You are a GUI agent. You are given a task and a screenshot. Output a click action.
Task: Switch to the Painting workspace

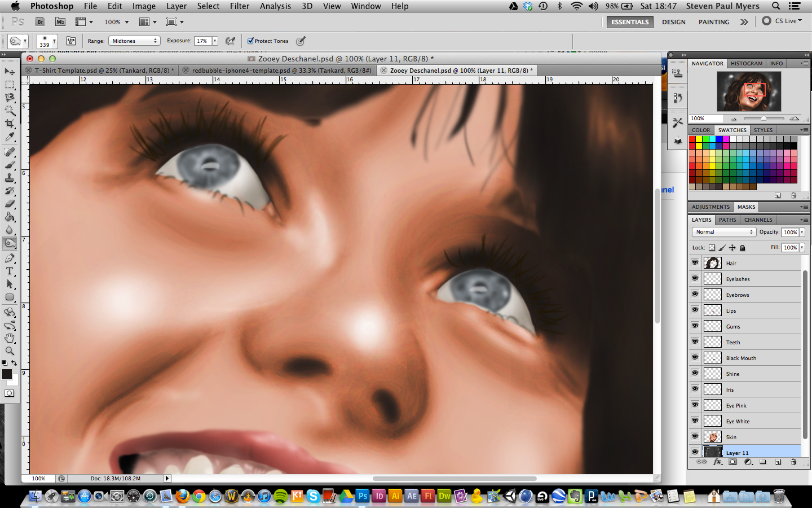pos(714,22)
